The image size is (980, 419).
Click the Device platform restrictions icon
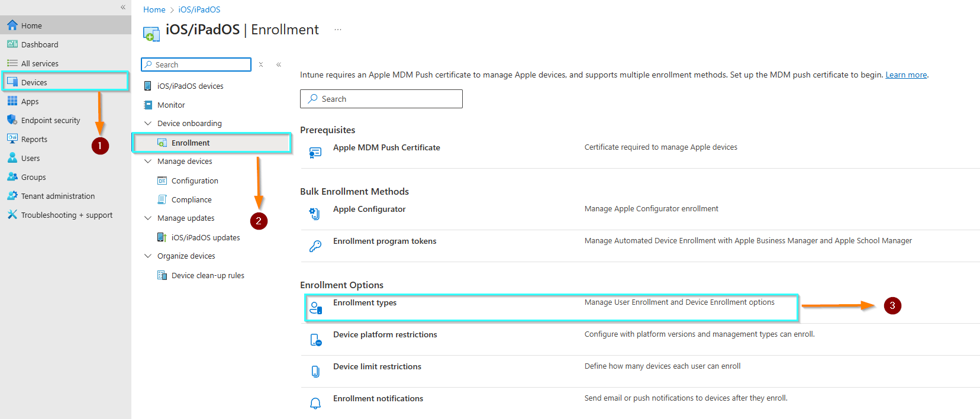(x=315, y=340)
